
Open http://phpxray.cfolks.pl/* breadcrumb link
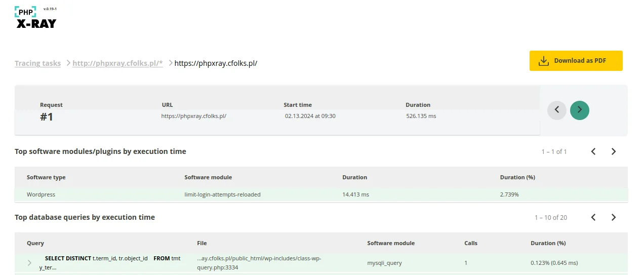point(117,63)
